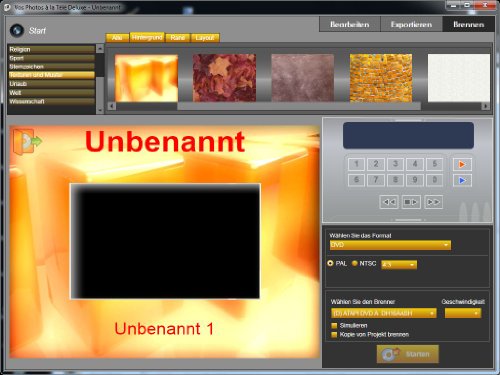Select the Religion category
Image resolution: width=500 pixels, height=375 pixels.
[52, 49]
